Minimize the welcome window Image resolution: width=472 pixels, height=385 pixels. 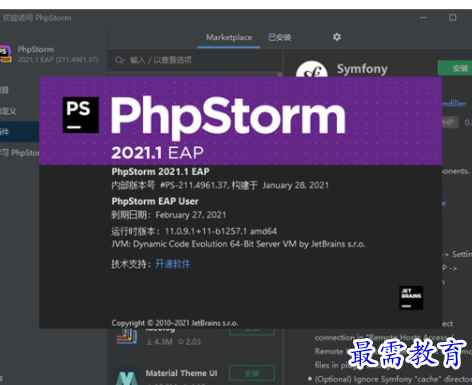click(x=423, y=18)
